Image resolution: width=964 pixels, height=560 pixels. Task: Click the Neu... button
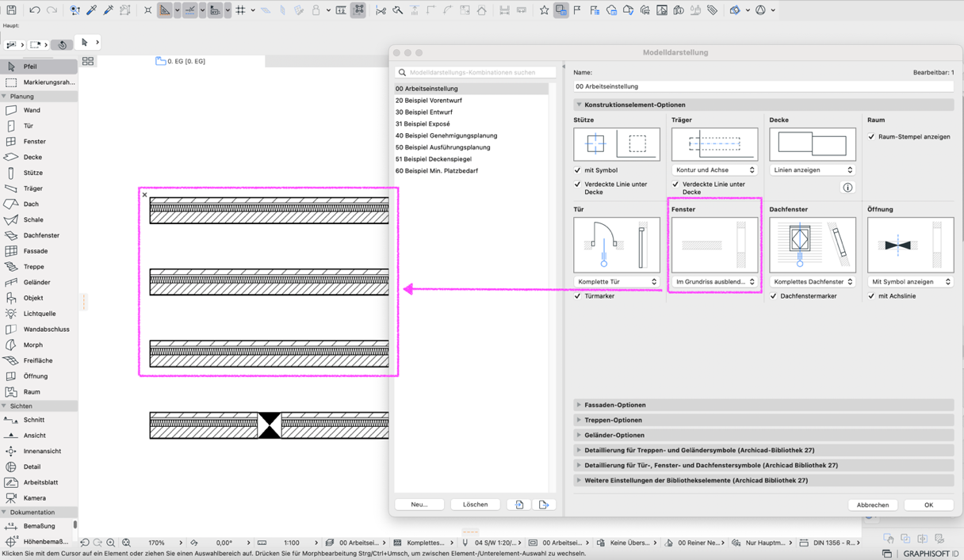click(419, 505)
